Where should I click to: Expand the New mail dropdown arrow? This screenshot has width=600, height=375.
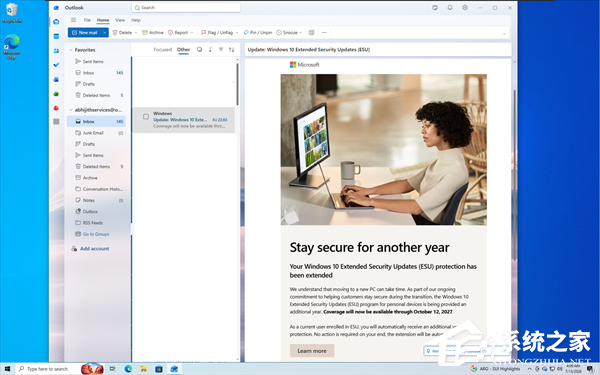point(104,33)
